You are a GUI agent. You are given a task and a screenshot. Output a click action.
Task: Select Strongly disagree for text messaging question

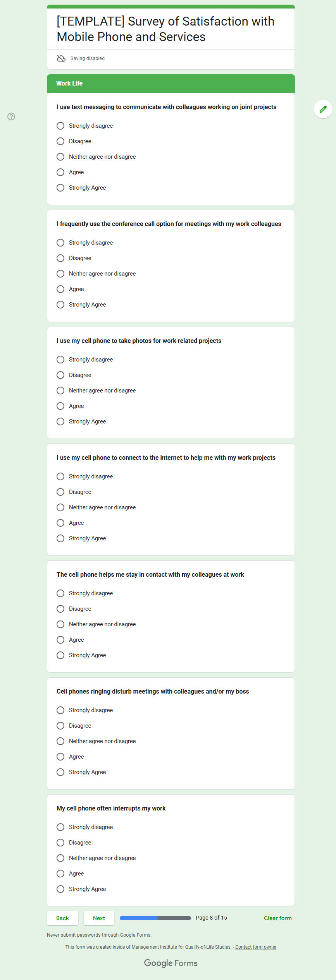point(60,126)
